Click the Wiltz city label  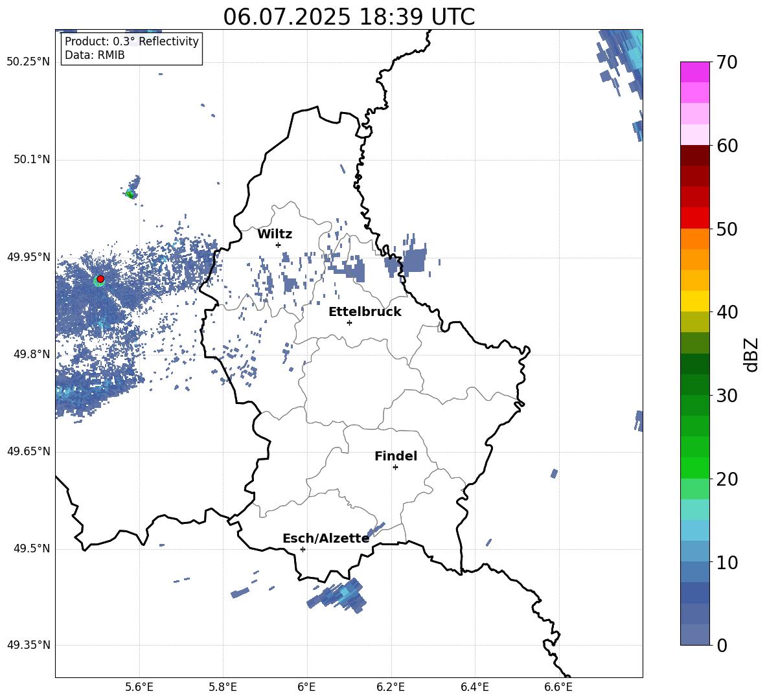pyautogui.click(x=275, y=234)
